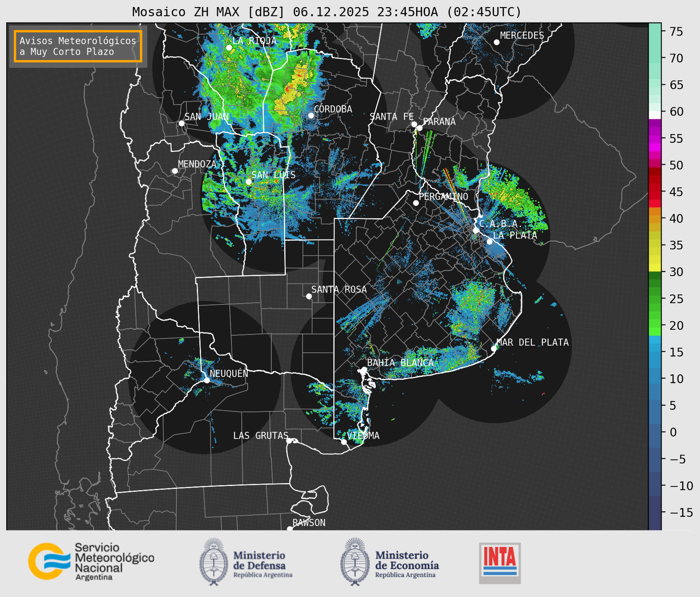Viewport: 700px width, 597px height.
Task: Click the green 25 dBZ color band
Action: click(x=655, y=299)
